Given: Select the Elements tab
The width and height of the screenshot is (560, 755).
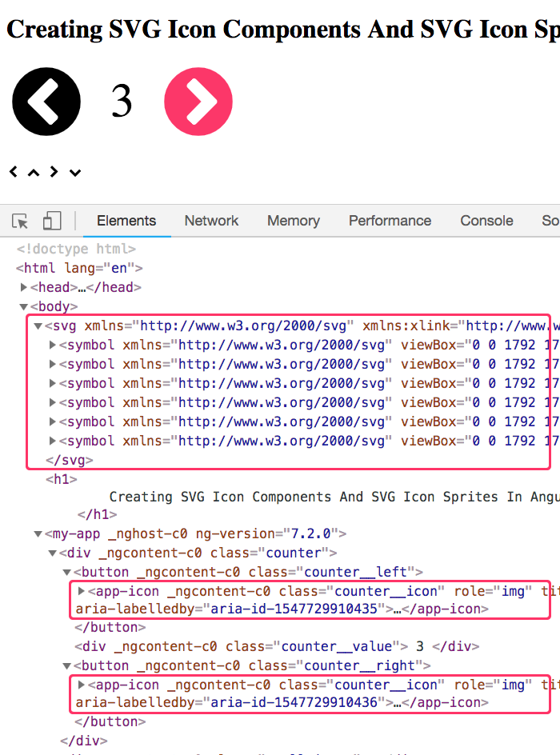Looking at the screenshot, I should (x=126, y=221).
